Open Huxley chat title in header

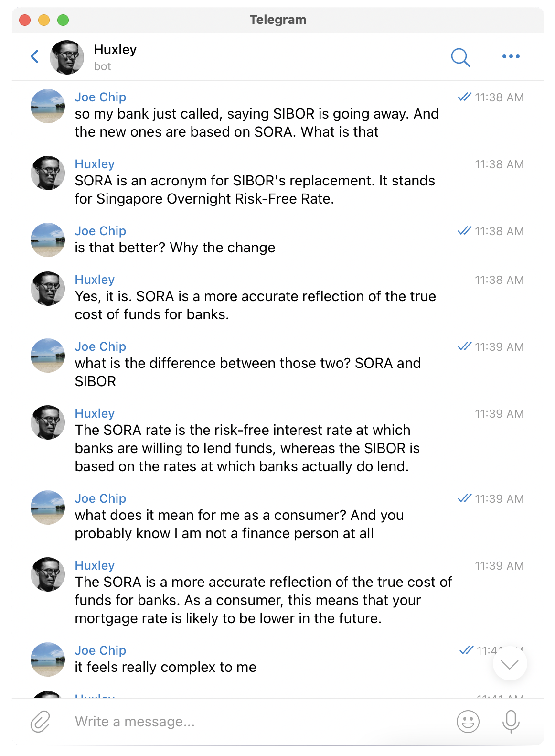pyautogui.click(x=115, y=50)
